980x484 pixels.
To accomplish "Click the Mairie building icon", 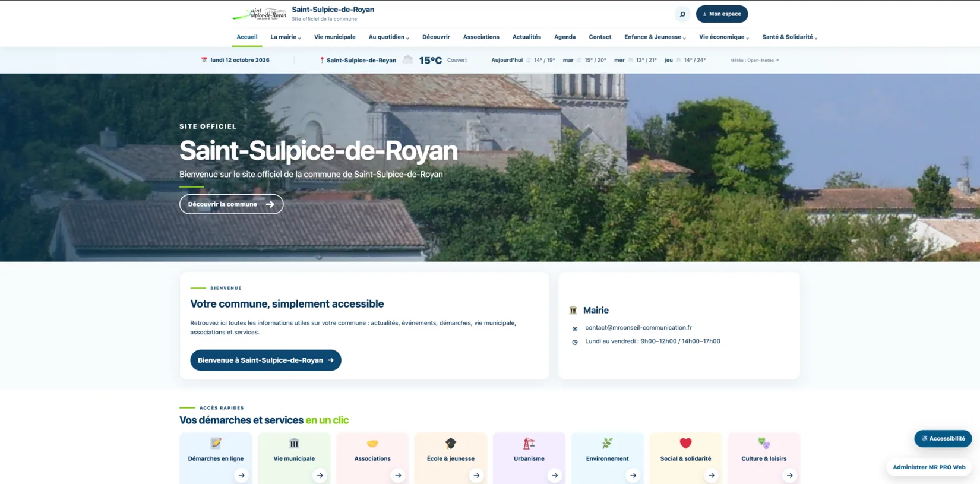I will pos(573,310).
